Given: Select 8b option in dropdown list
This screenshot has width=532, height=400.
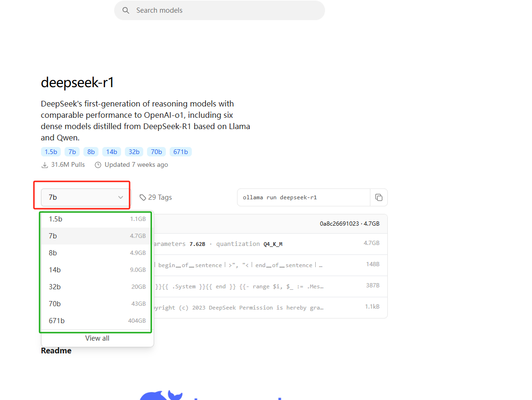Looking at the screenshot, I should (x=98, y=253).
